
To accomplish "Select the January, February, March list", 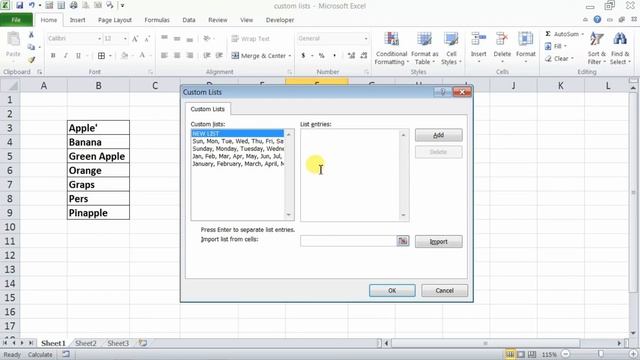I will point(238,164).
